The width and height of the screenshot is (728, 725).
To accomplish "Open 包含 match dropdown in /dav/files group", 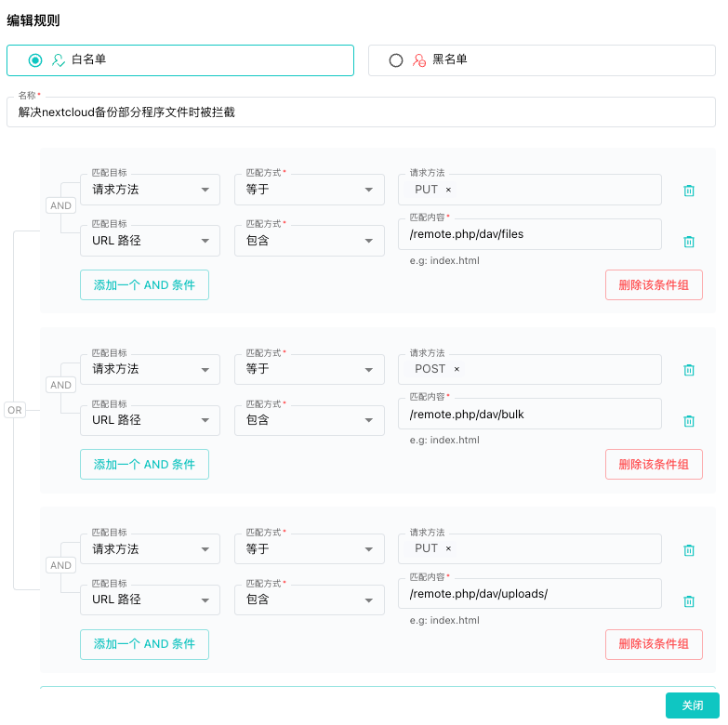I will [310, 241].
